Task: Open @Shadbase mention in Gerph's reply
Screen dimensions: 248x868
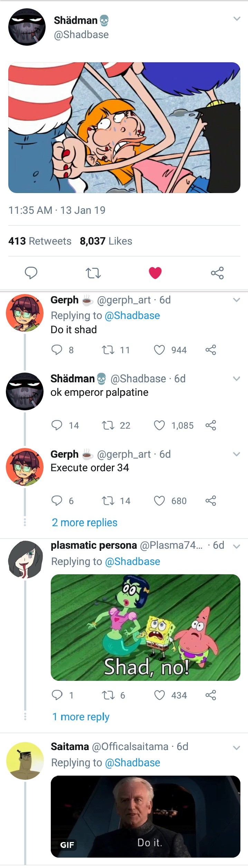Action: coord(132,316)
